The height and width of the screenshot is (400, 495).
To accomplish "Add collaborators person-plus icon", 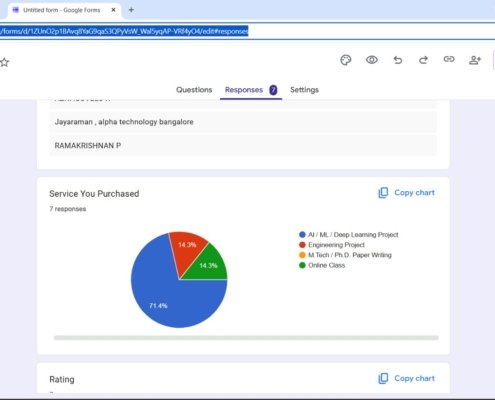I will (x=475, y=60).
